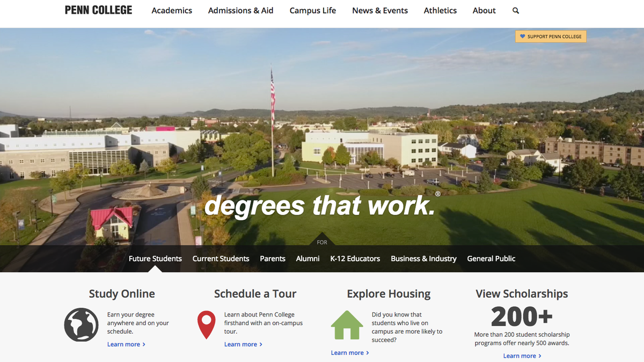Click the heart icon on Support Penn College

tap(522, 36)
